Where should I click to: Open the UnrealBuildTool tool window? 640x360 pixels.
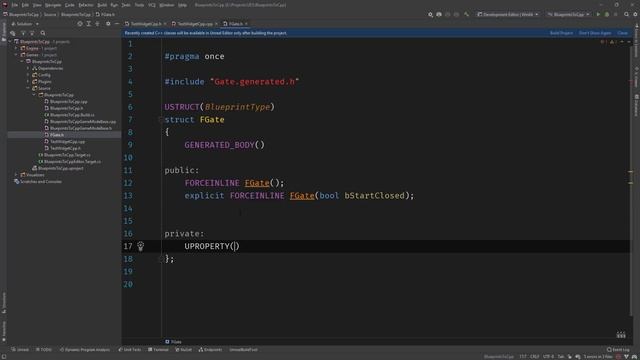[243, 350]
